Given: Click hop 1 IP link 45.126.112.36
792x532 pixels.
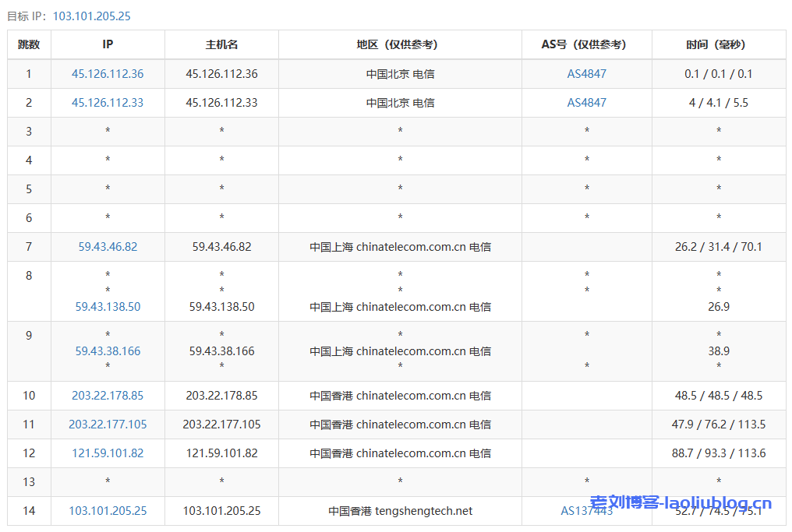Looking at the screenshot, I should [107, 73].
